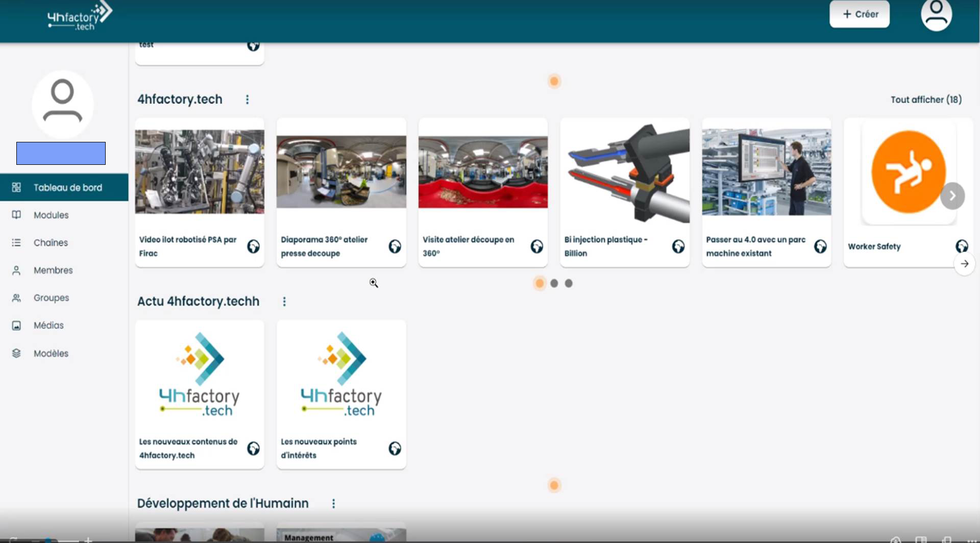The image size is (980, 543).
Task: Open Visite atelier découpe en 360° thumbnail
Action: click(483, 172)
